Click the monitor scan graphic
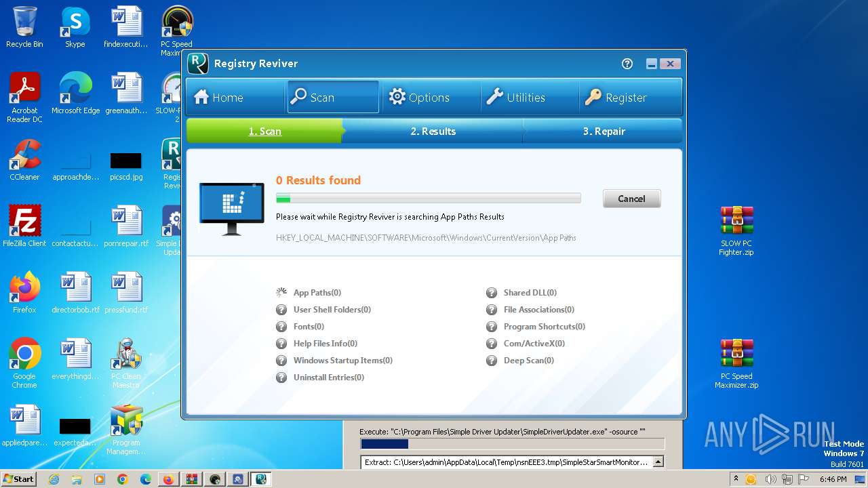Viewport: 868px width, 488px height. [232, 208]
